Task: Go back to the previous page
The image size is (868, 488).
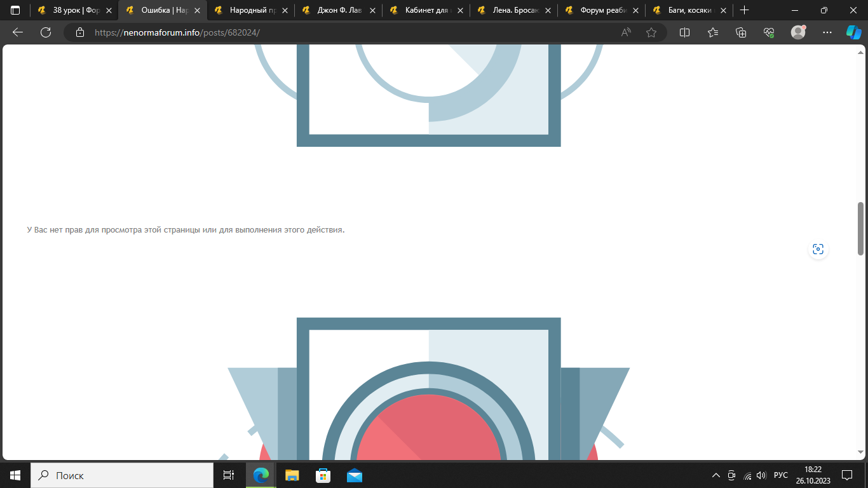Action: click(x=18, y=32)
